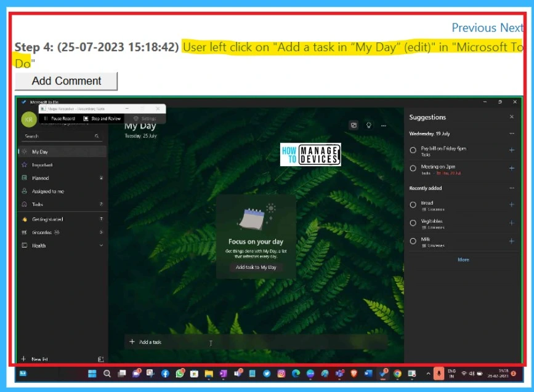Click the Add Comment button
Viewport: 534px width, 392px height.
[x=66, y=81]
